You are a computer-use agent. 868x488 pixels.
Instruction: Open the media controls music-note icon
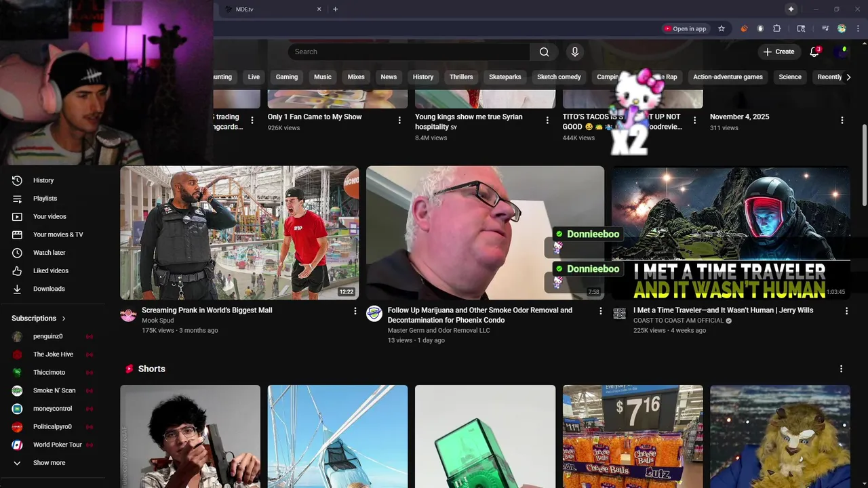click(x=825, y=28)
